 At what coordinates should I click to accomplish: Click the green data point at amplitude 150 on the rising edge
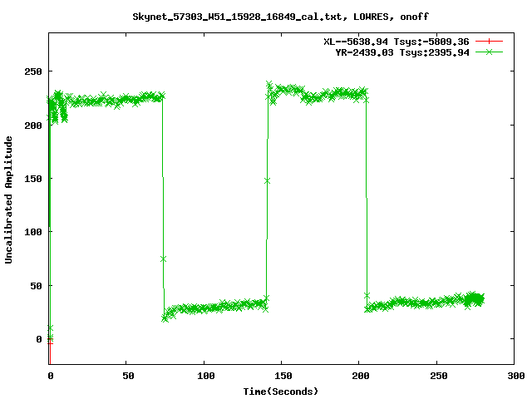pos(267,181)
